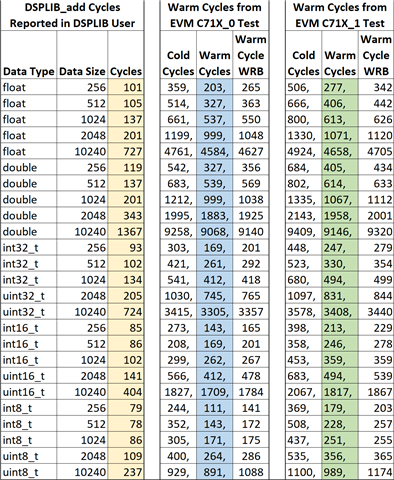Select the cold cycles cell 9409,
The width and height of the screenshot is (394, 480).
304,232
